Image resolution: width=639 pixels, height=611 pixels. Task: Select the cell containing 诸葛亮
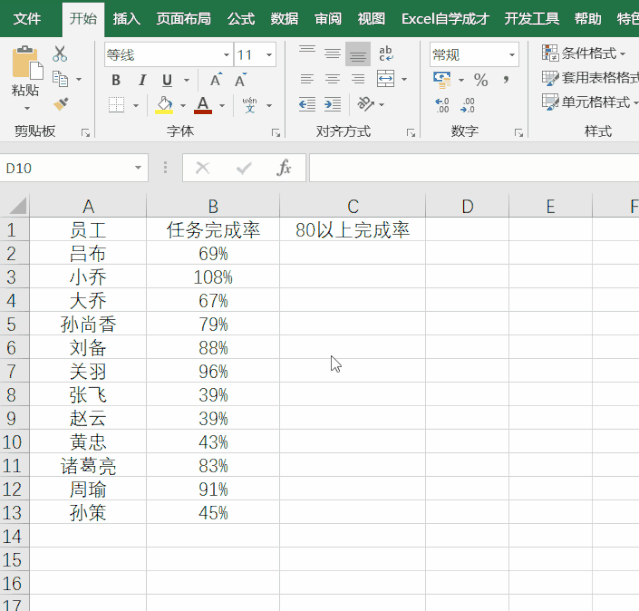point(88,465)
